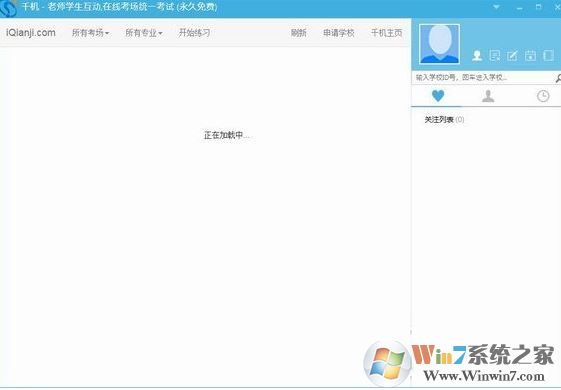Image resolution: width=561 pixels, height=390 pixels.
Task: Click the notebook icon in header
Action: coord(548,55)
